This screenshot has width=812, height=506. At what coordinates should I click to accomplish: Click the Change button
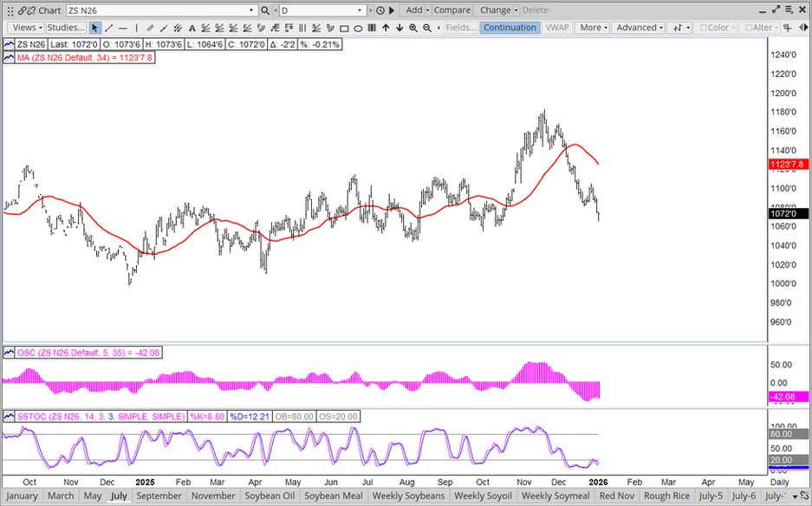click(x=495, y=10)
